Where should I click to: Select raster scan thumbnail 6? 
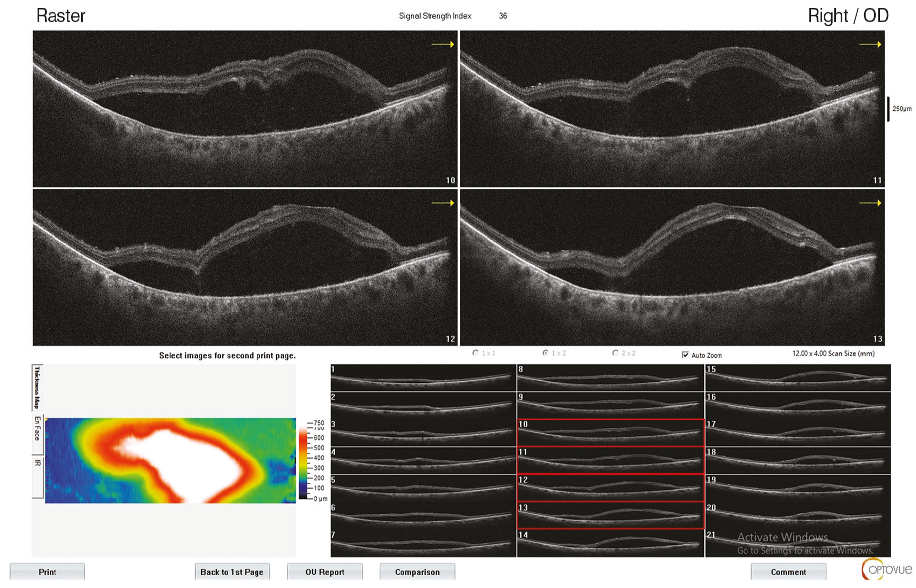point(423,515)
